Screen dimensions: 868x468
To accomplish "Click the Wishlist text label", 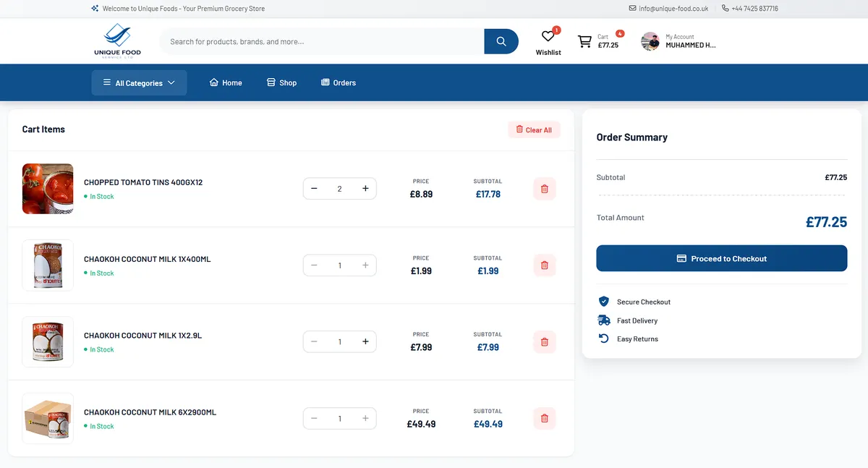I will pos(548,52).
